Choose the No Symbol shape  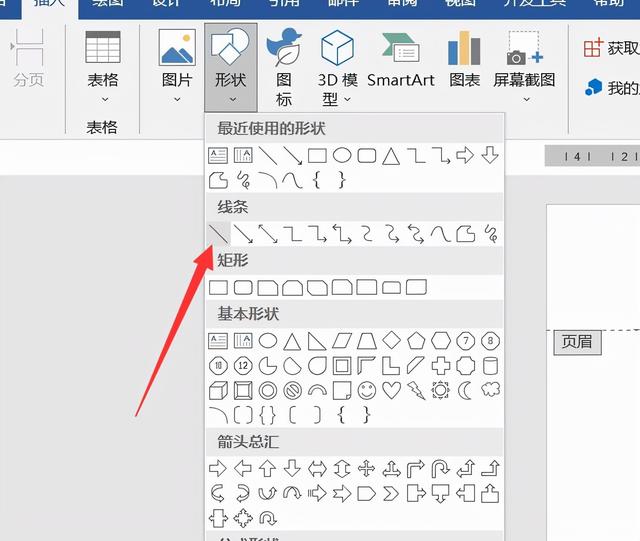293,391
